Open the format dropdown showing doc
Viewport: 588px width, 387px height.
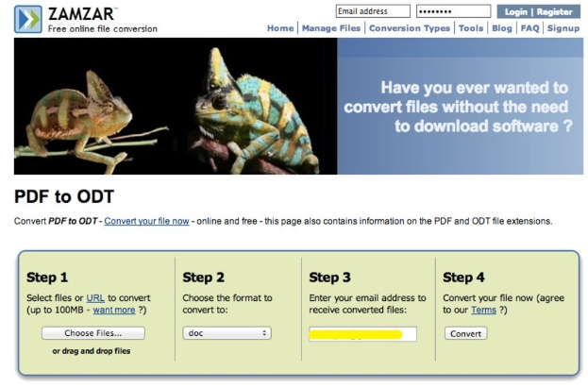click(227, 333)
